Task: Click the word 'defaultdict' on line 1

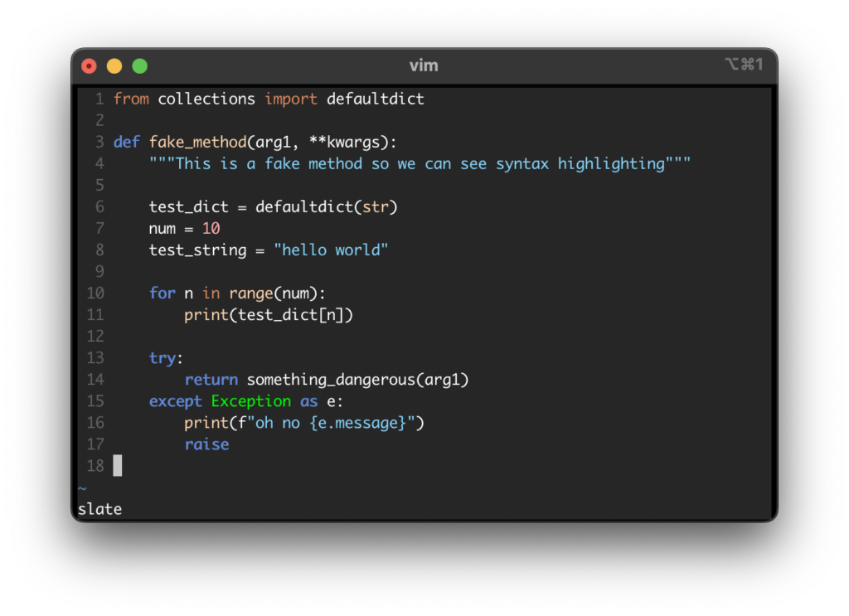Action: click(x=376, y=99)
